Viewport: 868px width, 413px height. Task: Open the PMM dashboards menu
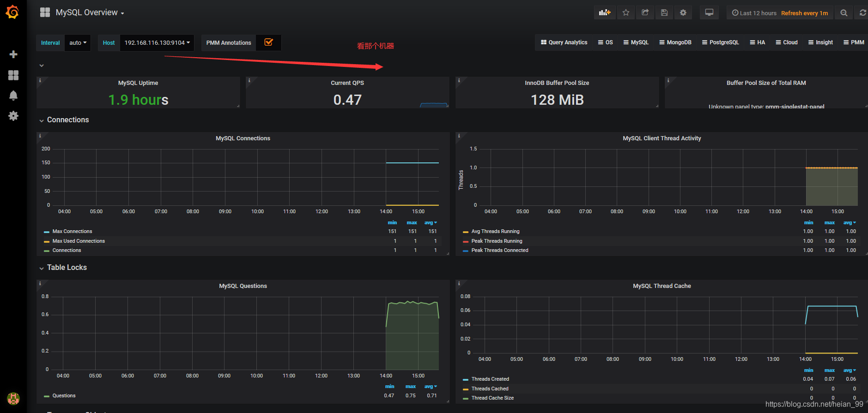pos(854,42)
